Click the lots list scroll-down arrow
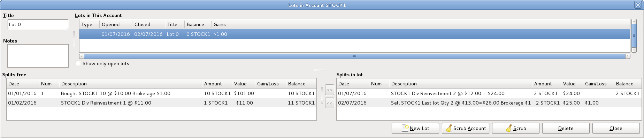 [x=634, y=50]
